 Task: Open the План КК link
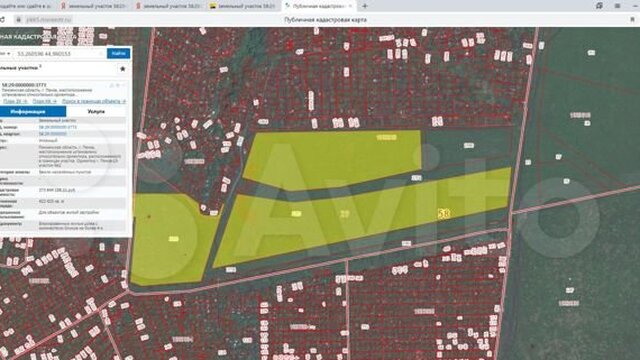point(44,101)
